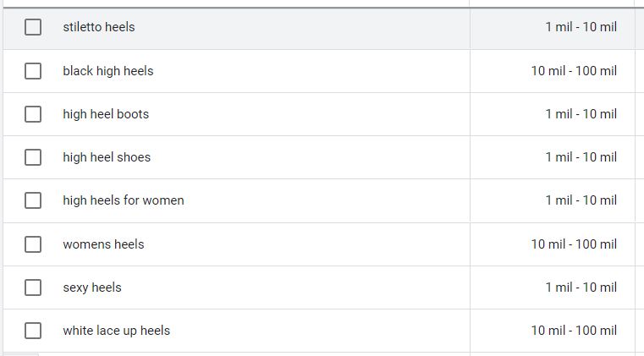The width and height of the screenshot is (644, 356).
Task: Click the high heels for women keyword
Action: tap(124, 200)
